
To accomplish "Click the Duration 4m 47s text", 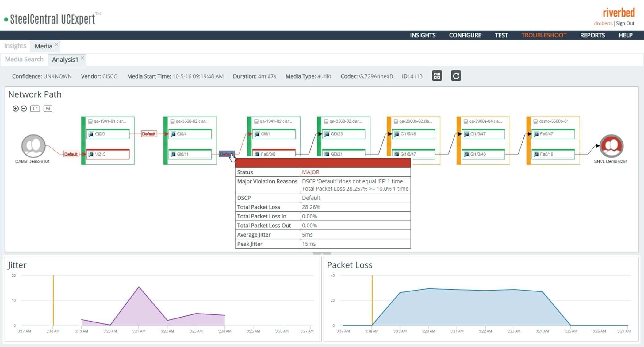I will pos(254,76).
